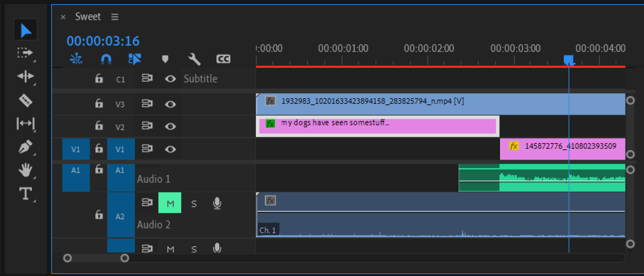Toggle V1 track targeting button
Screen dimensions: 644x276
click(x=121, y=149)
